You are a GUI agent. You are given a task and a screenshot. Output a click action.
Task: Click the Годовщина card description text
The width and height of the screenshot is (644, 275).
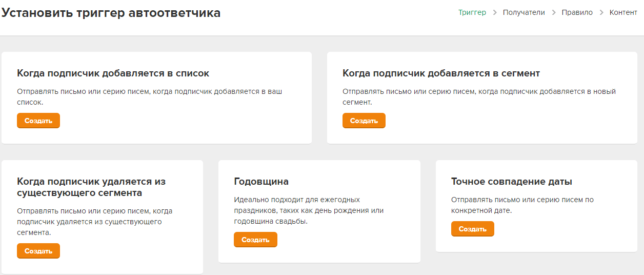click(x=308, y=210)
